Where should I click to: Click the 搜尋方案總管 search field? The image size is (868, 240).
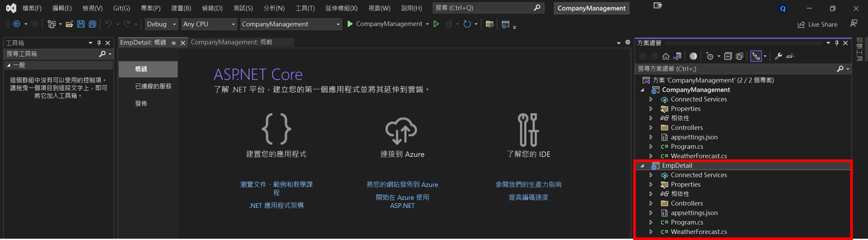coord(743,68)
